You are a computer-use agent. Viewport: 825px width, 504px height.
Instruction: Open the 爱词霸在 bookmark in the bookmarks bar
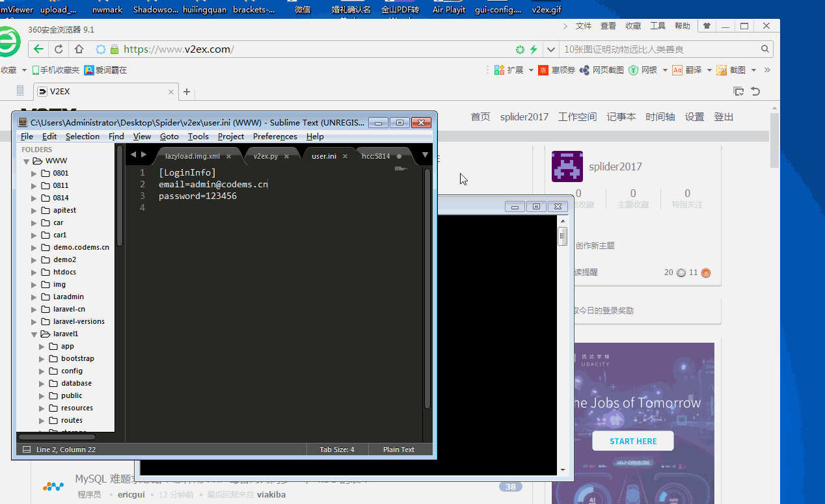click(x=105, y=70)
